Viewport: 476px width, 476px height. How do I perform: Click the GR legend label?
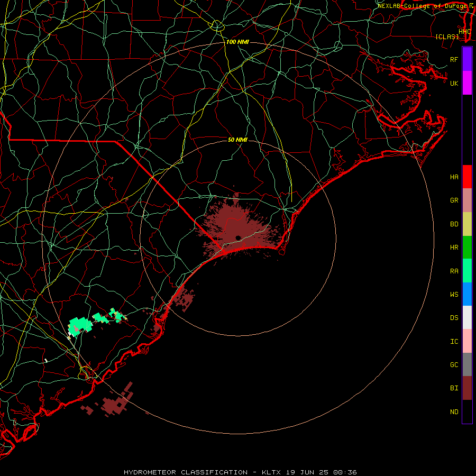(454, 200)
